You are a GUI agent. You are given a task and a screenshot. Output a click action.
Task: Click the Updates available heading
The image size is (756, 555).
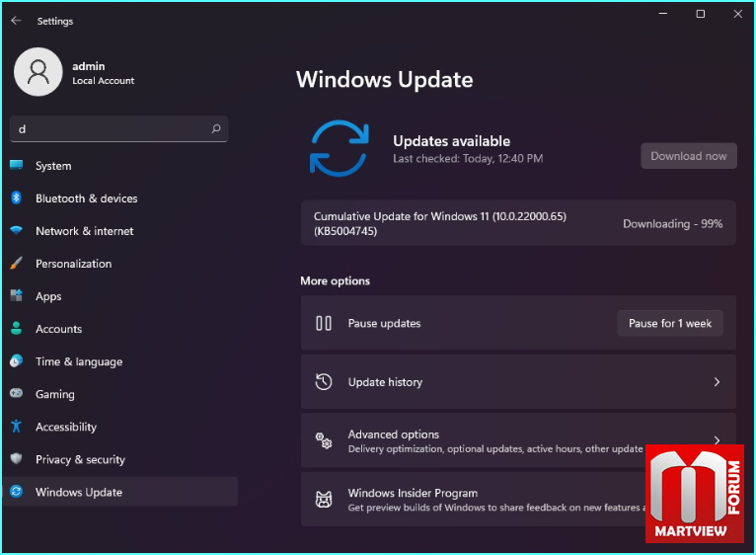click(451, 141)
